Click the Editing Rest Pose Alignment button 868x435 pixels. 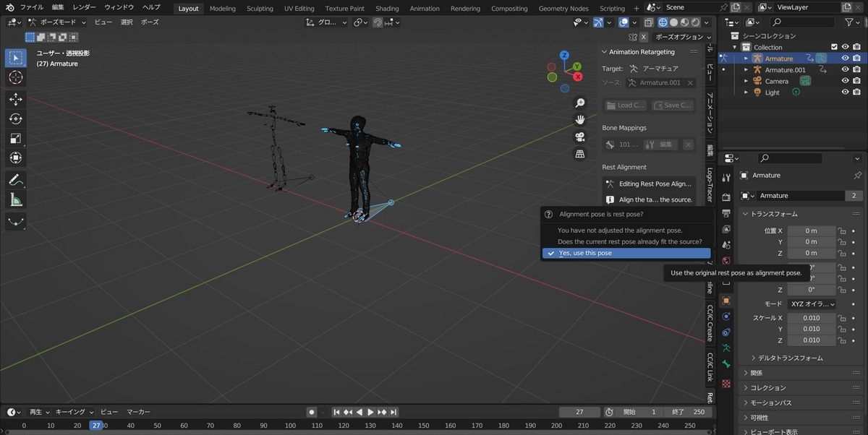(x=649, y=184)
